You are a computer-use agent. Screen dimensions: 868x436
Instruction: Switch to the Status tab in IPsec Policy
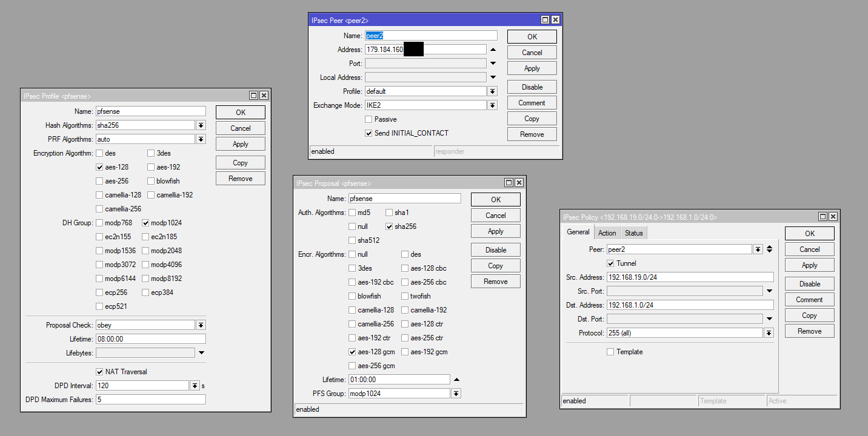[634, 233]
